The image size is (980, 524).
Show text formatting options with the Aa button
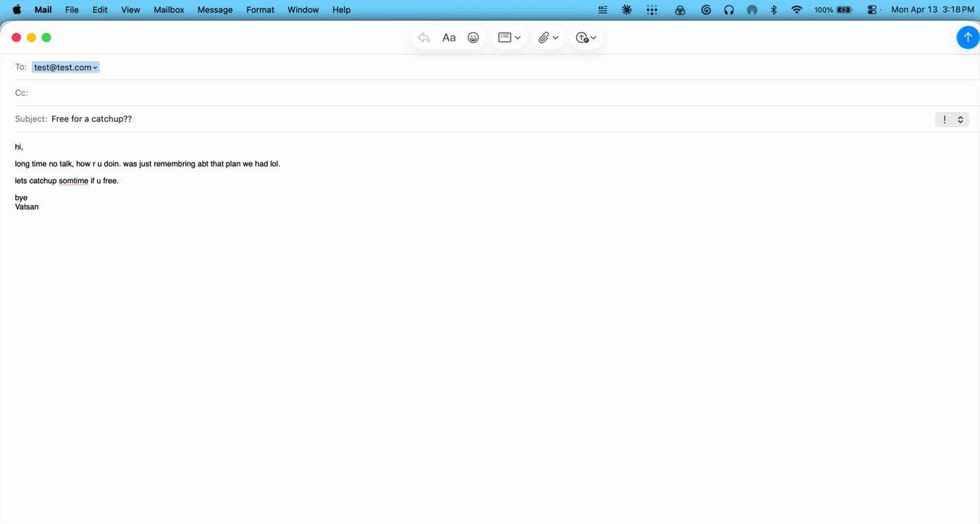449,38
